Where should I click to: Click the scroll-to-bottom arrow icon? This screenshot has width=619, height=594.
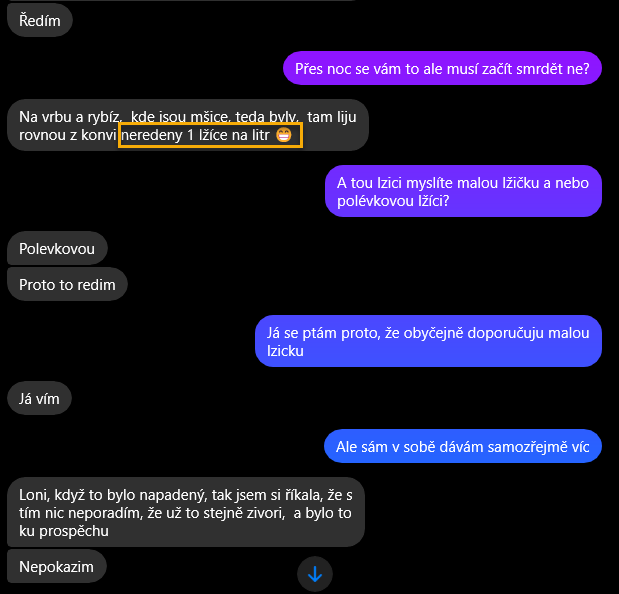[315, 574]
